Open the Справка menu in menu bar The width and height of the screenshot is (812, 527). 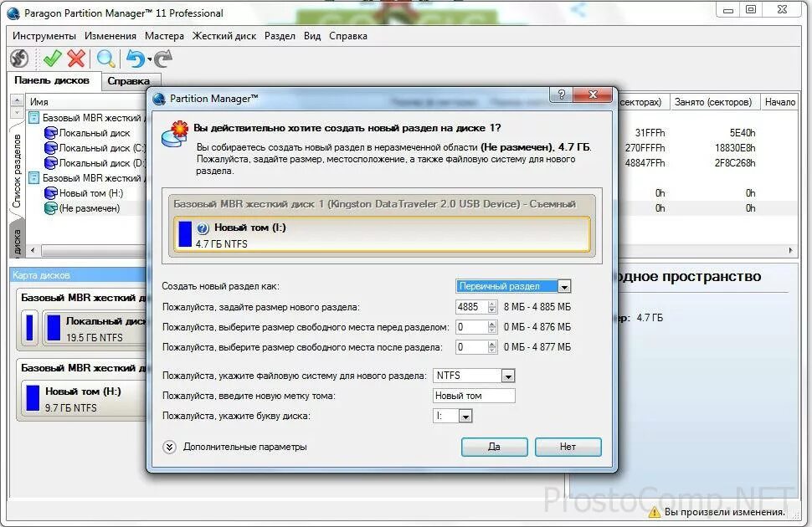tap(348, 36)
